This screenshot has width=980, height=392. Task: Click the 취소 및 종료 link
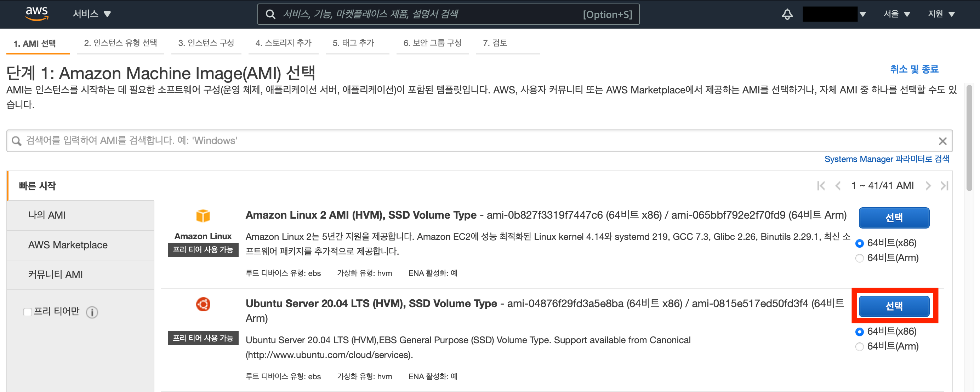click(x=914, y=69)
